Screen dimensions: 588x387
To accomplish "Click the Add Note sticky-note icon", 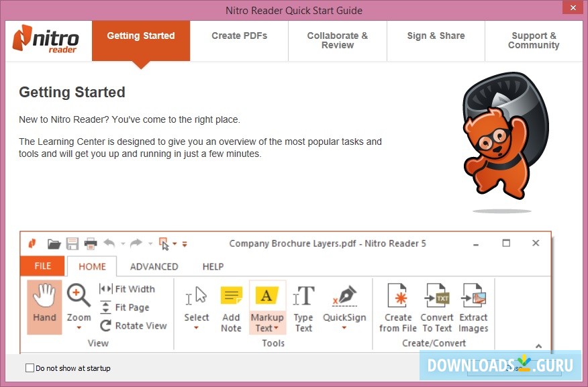I will [231, 295].
